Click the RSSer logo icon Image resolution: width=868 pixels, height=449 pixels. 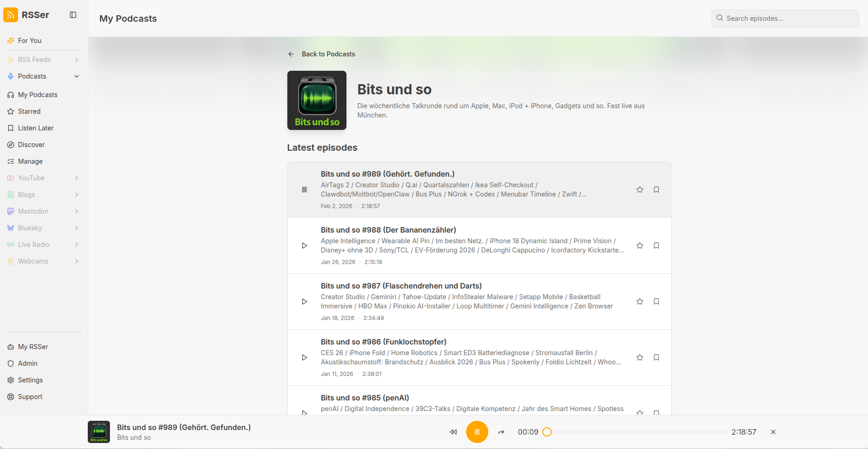(x=11, y=14)
